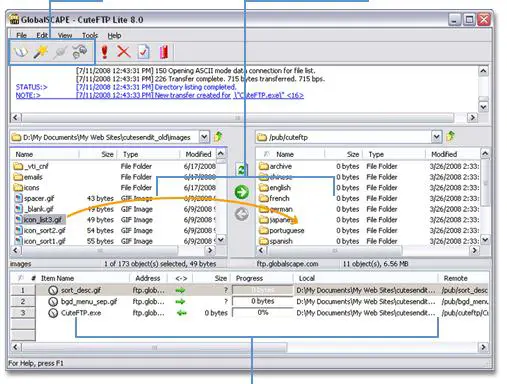Launch the Connection Wizard wand icon
The height and width of the screenshot is (384, 507).
41,52
